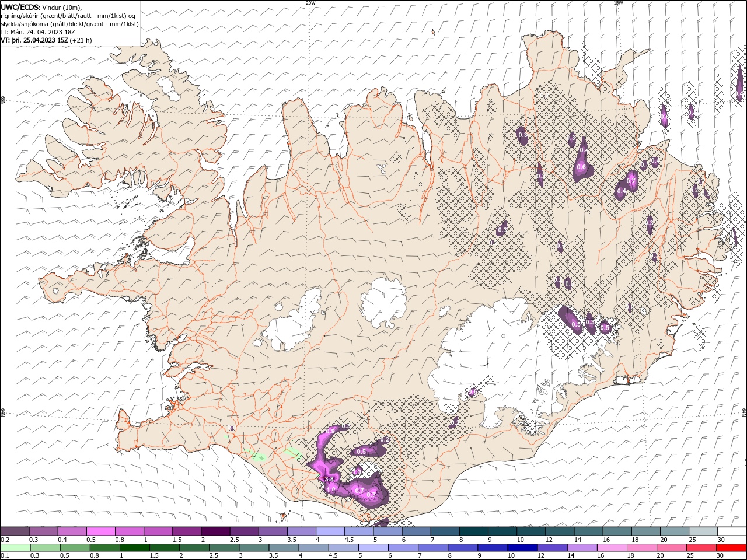The image size is (747, 560).
Task: Click the 'IT: Mán. 24. 04. 2023 18Z' line
Action: pos(39,33)
